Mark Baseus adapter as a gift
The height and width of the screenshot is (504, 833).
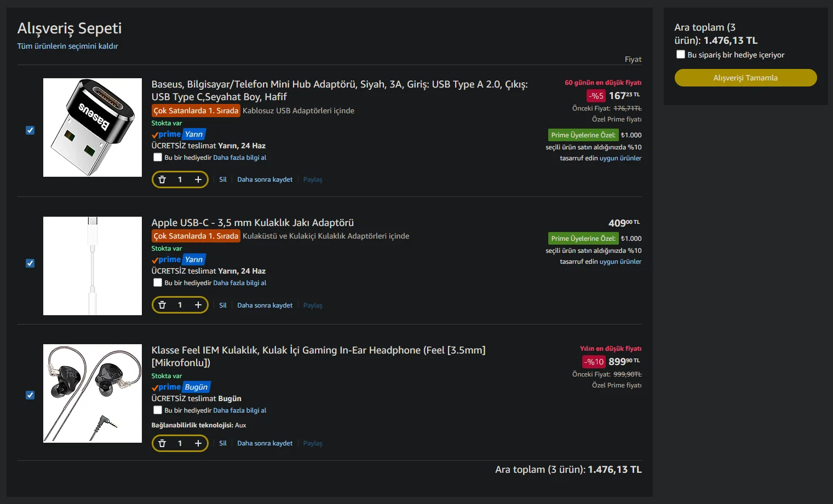158,158
